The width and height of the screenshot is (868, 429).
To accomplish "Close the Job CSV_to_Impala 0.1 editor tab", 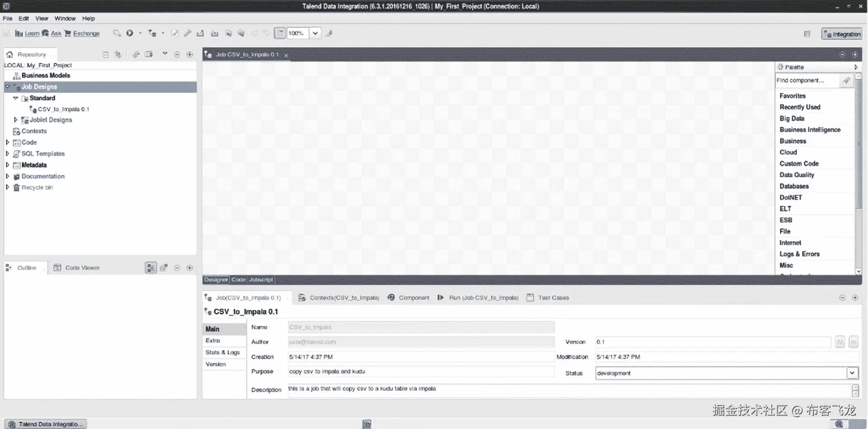I will 286,55.
